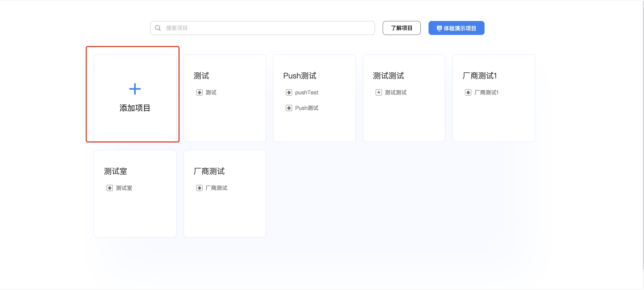Screen dimensions: 644x290
Task: Click Android icon beside 测试室 app
Action: [x=109, y=188]
